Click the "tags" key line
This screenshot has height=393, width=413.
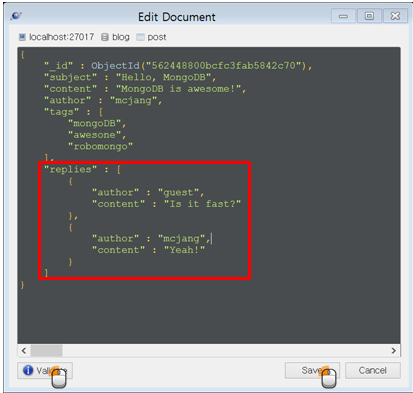pos(73,112)
